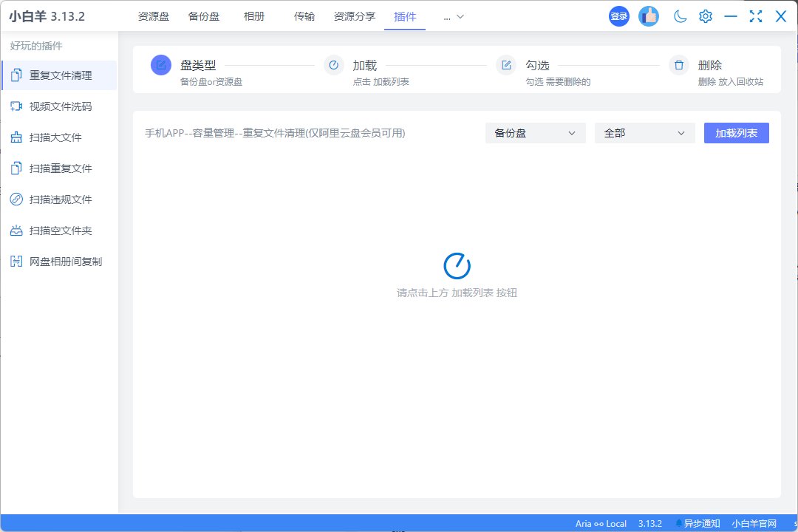Open settings via the gear icon

[706, 16]
